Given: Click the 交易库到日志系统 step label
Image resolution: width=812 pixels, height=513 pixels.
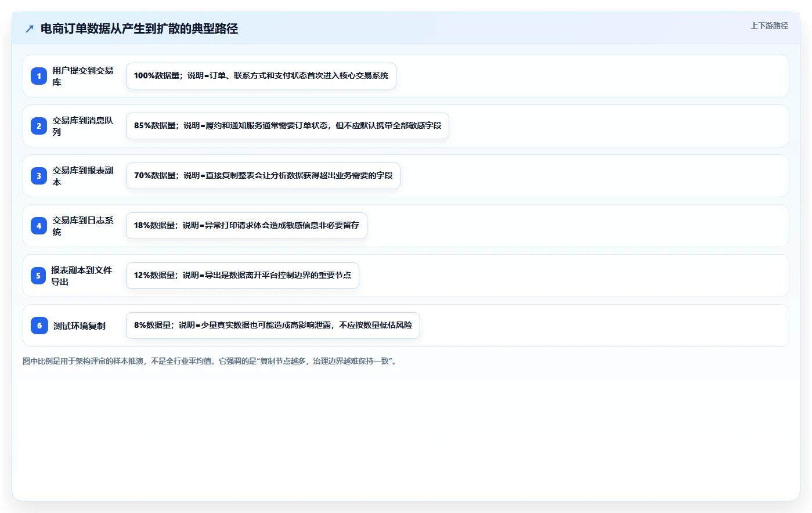Looking at the screenshot, I should 83,226.
